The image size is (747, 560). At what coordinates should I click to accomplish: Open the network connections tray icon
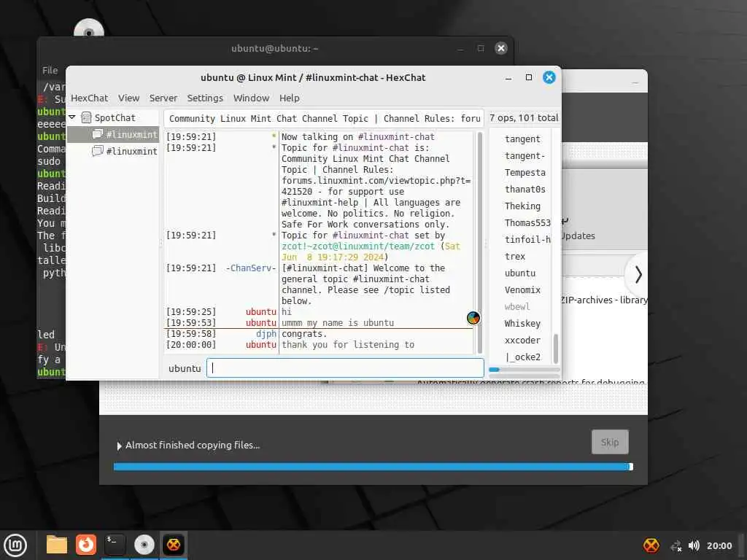pos(676,545)
